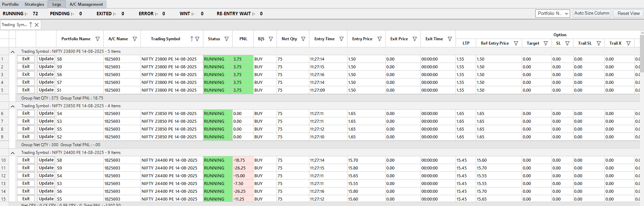Open filter for Target column

click(x=546, y=43)
